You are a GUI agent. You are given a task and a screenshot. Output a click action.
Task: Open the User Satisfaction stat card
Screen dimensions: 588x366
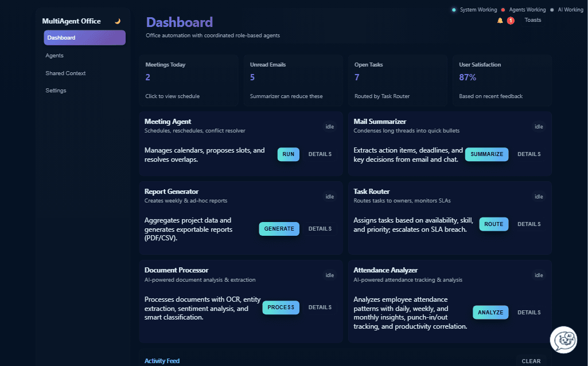[x=502, y=81]
